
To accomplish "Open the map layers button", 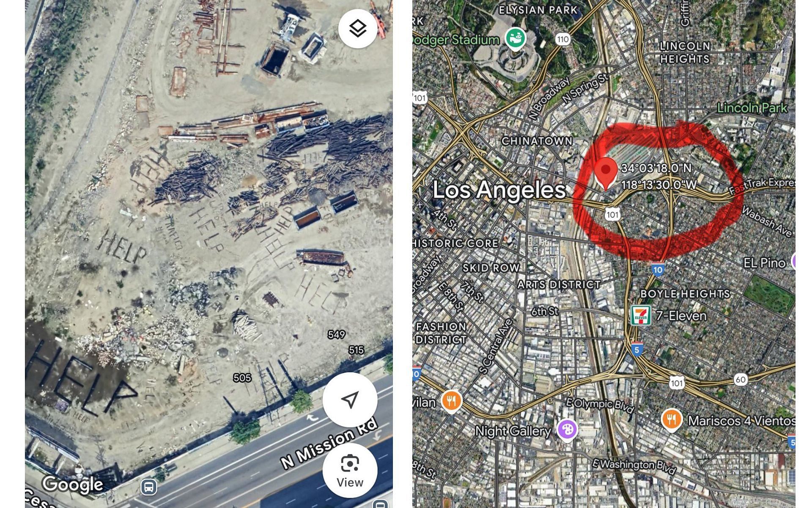I will pyautogui.click(x=358, y=28).
